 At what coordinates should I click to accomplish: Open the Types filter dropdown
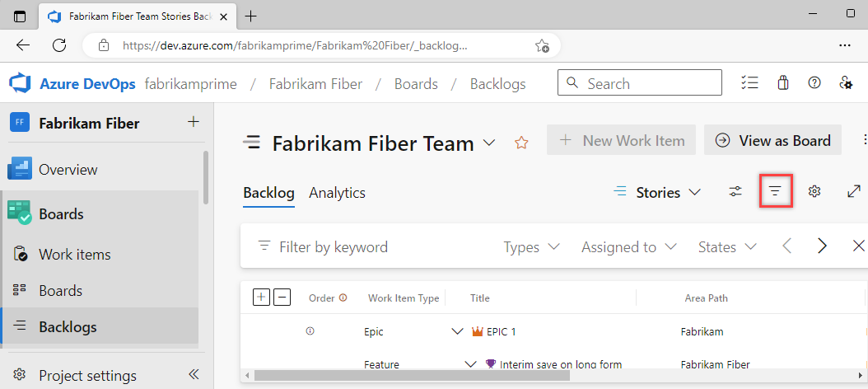point(531,246)
